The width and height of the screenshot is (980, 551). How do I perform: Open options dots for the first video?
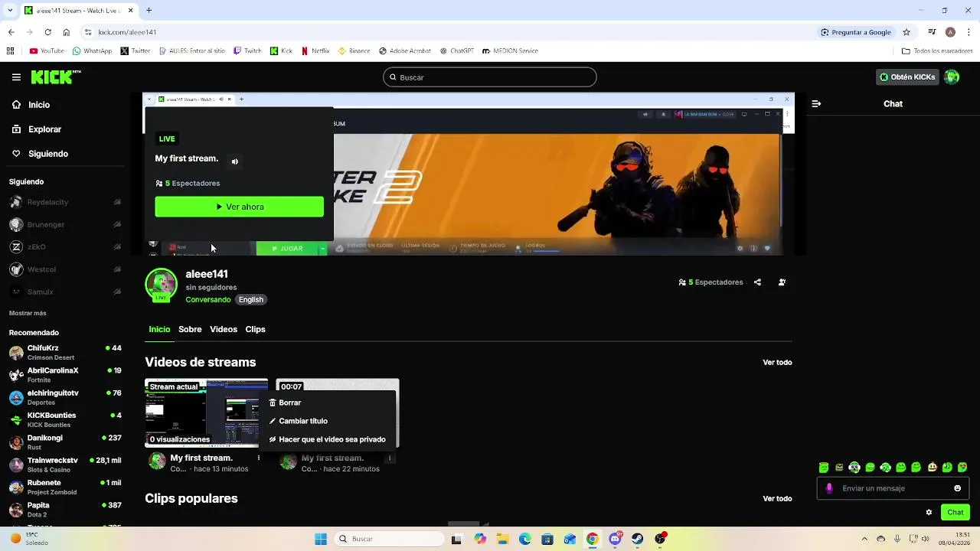(259, 458)
